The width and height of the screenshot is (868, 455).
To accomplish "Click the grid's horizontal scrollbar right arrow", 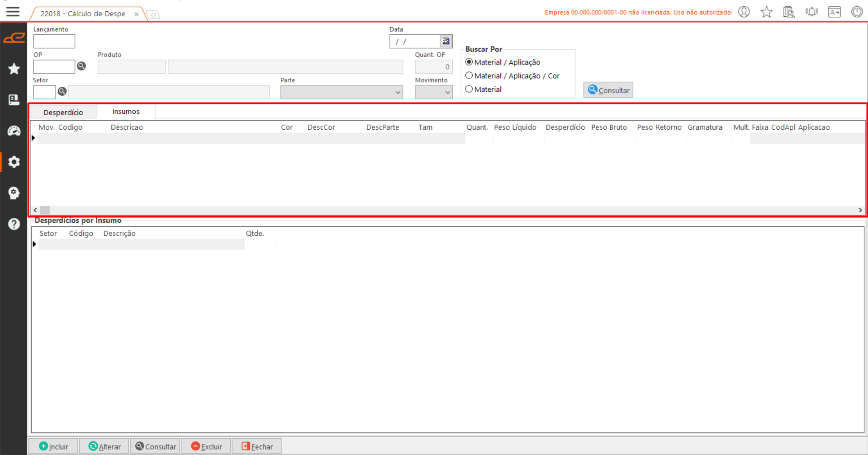I will pyautogui.click(x=860, y=210).
